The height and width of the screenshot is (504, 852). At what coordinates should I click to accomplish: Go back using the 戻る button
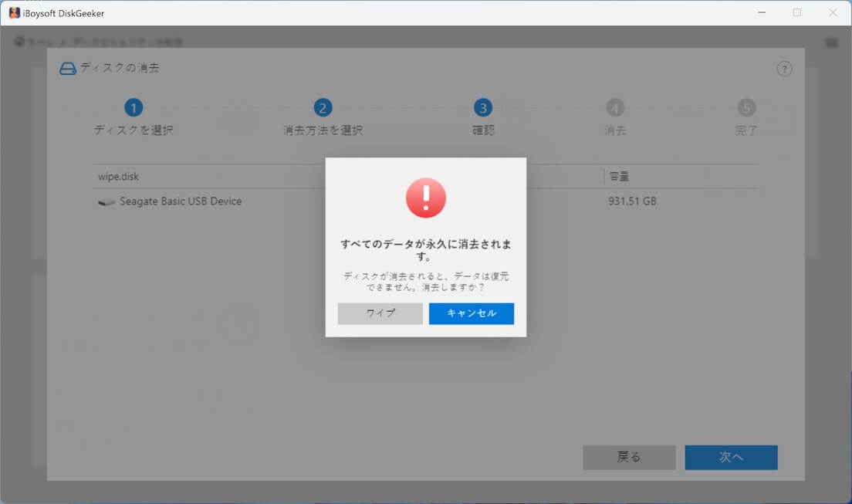pyautogui.click(x=629, y=457)
